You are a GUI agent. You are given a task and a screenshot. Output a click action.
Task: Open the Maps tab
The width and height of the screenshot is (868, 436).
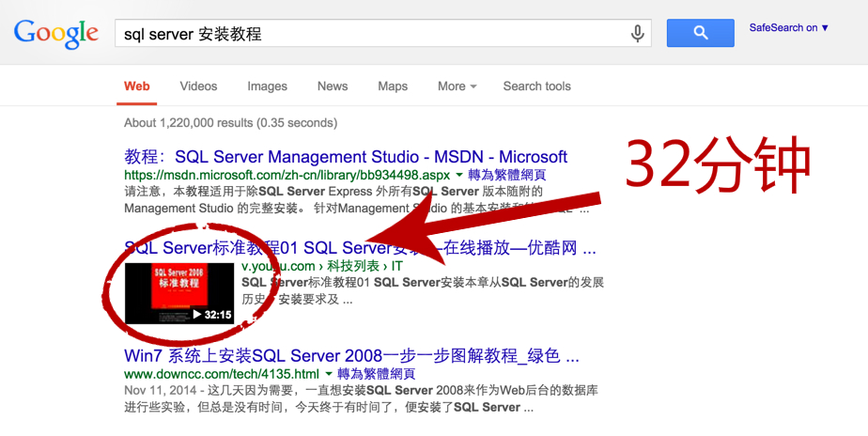tap(393, 86)
